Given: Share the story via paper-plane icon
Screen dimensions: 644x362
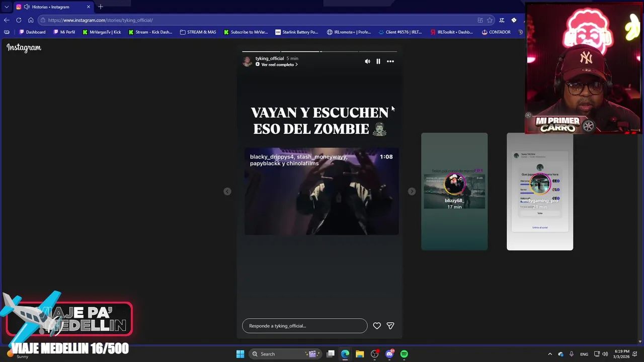Looking at the screenshot, I should pyautogui.click(x=390, y=326).
